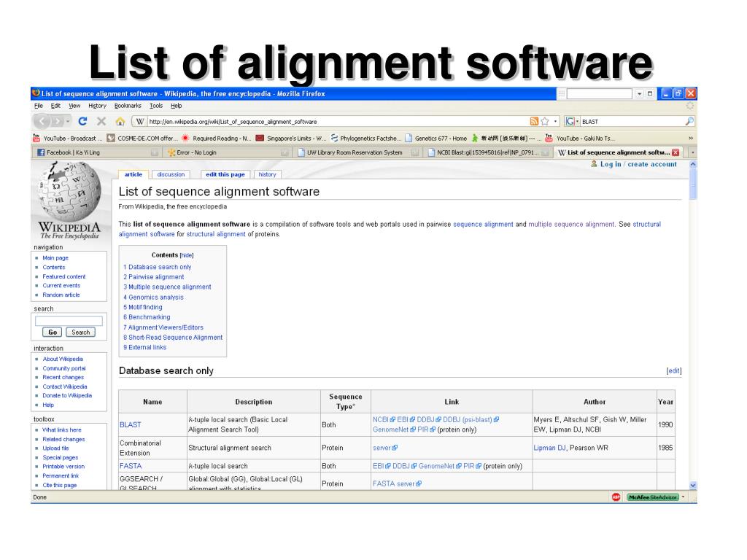Click the Search button in Wikipedia sidebar
Viewport: 747px width, 560px height.
pyautogui.click(x=80, y=332)
